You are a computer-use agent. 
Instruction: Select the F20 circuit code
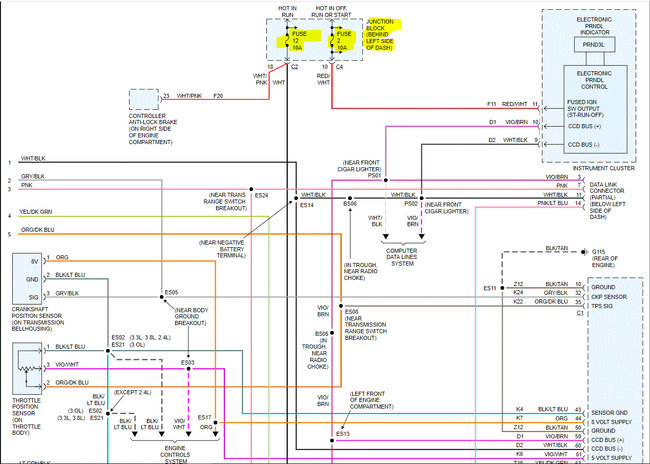[218, 96]
